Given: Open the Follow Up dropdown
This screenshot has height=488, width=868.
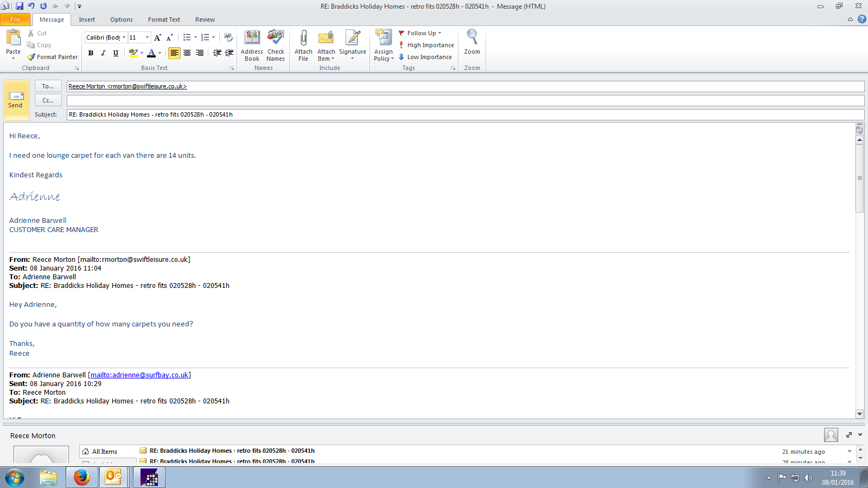Looking at the screenshot, I should (421, 33).
